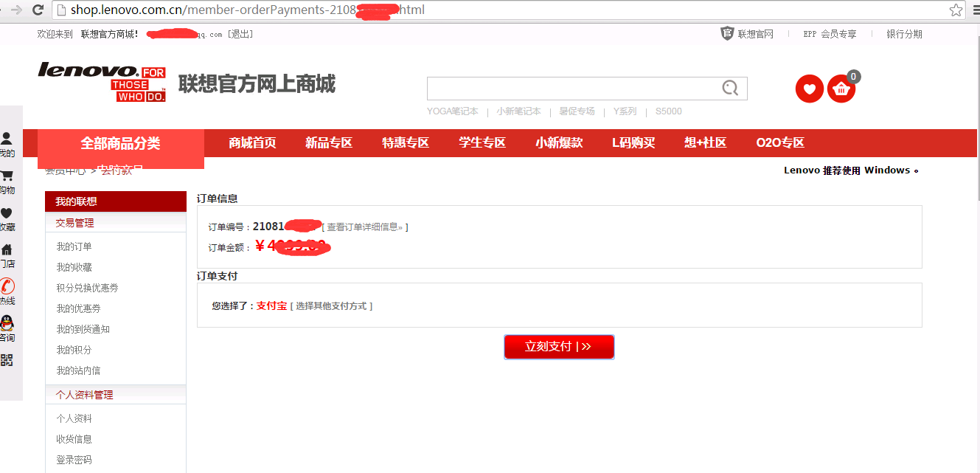
Task: Click the 支付宝 payment method text
Action: [x=271, y=305]
